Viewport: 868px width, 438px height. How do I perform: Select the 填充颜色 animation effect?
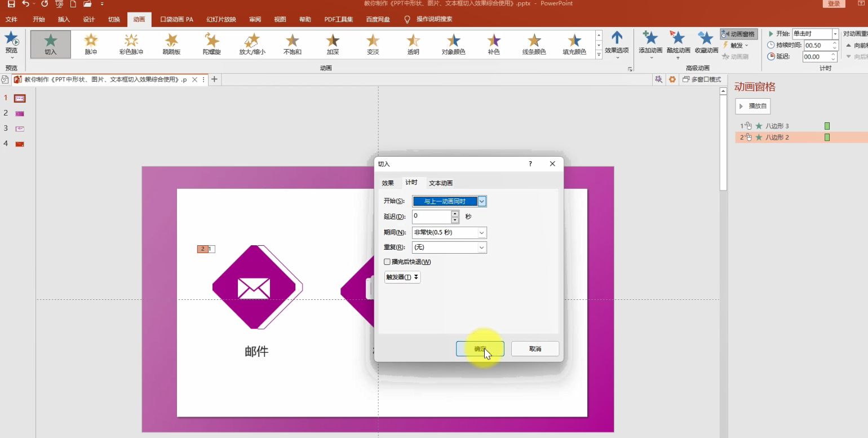pyautogui.click(x=574, y=44)
